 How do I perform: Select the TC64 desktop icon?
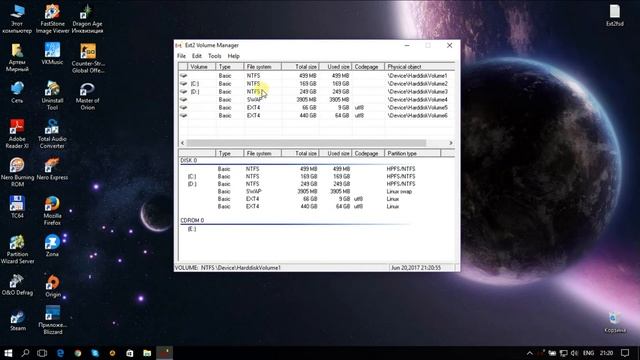point(17,207)
